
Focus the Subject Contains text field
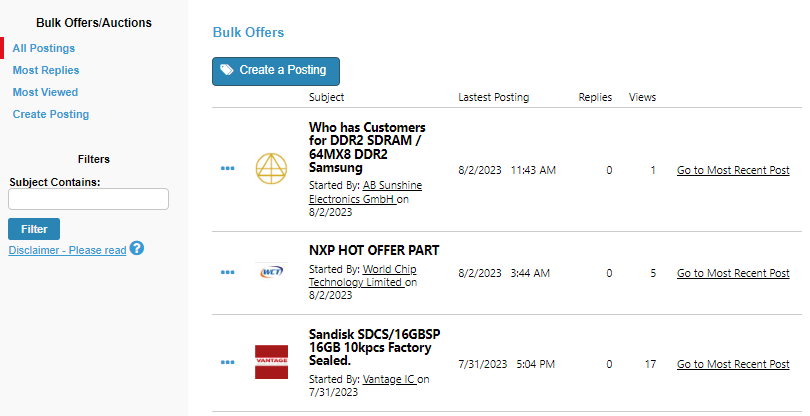point(88,199)
